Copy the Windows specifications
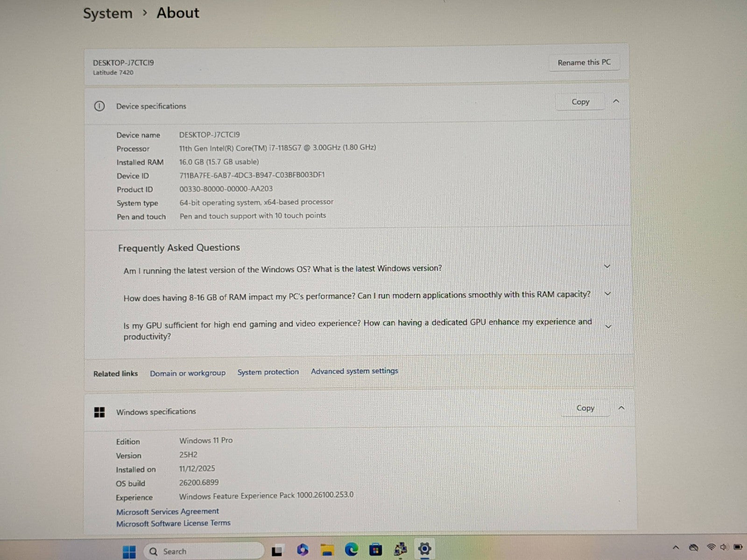This screenshot has height=560, width=747. coord(585,408)
